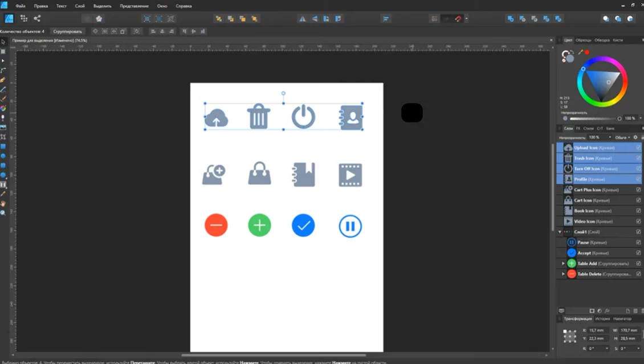The image size is (644, 364).
Task: Select the Move tool in toolbox
Action: pos(3,42)
